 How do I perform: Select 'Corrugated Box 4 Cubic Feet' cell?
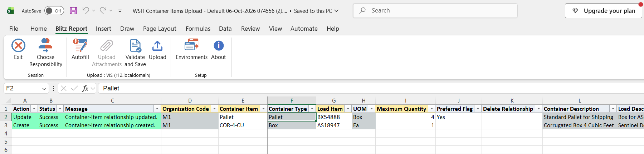(580, 125)
